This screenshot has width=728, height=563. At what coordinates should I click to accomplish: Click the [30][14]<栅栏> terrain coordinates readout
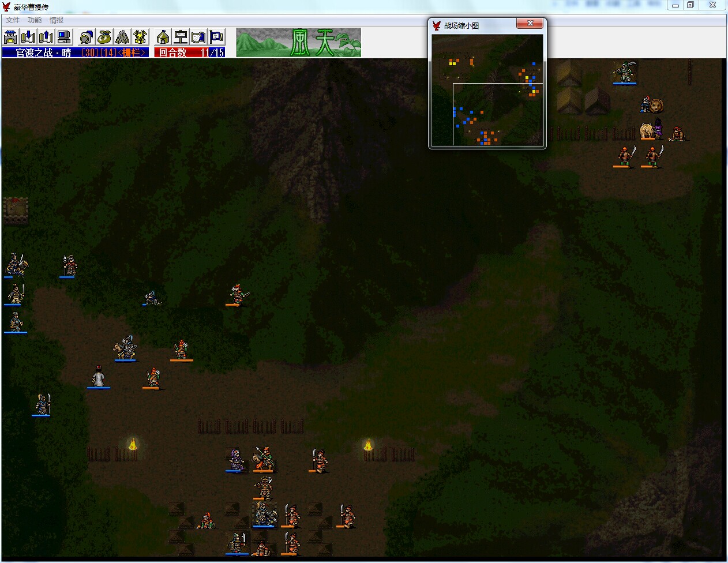[x=115, y=52]
